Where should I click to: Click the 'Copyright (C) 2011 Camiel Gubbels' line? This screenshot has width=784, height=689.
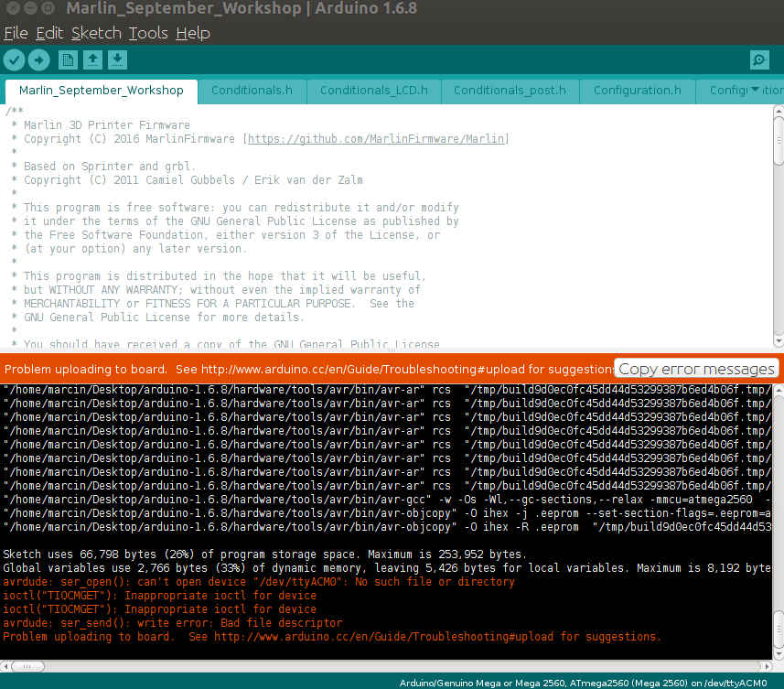pyautogui.click(x=193, y=179)
